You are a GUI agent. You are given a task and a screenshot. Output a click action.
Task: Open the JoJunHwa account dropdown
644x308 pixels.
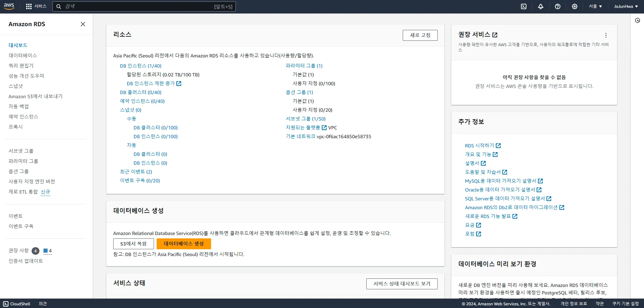coord(626,6)
